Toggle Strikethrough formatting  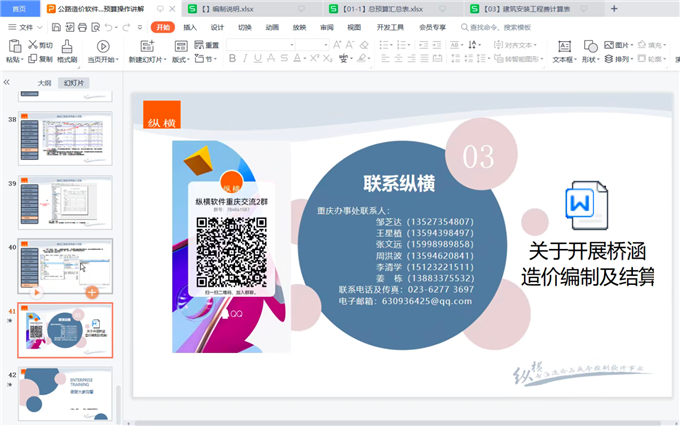pos(284,58)
